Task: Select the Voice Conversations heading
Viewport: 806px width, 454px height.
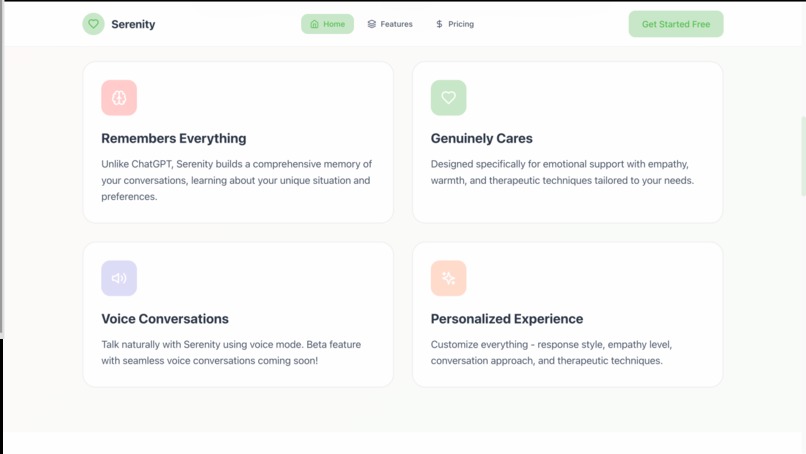Action: point(165,319)
